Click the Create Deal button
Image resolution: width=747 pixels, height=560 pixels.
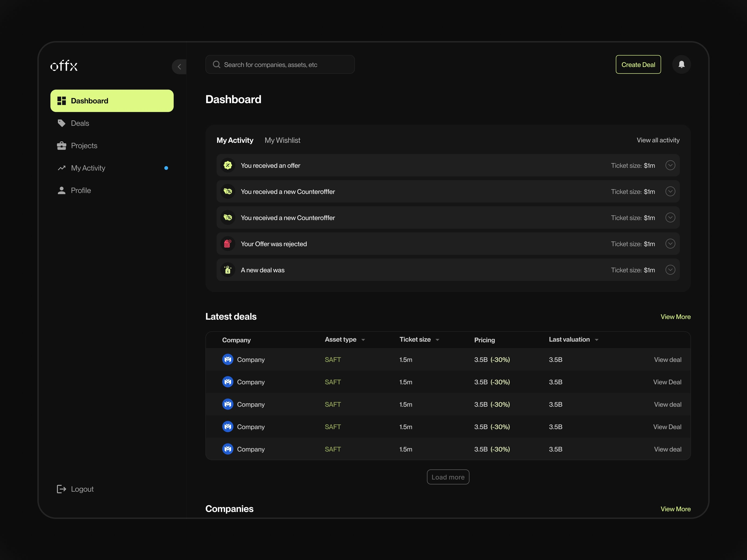[x=638, y=64]
